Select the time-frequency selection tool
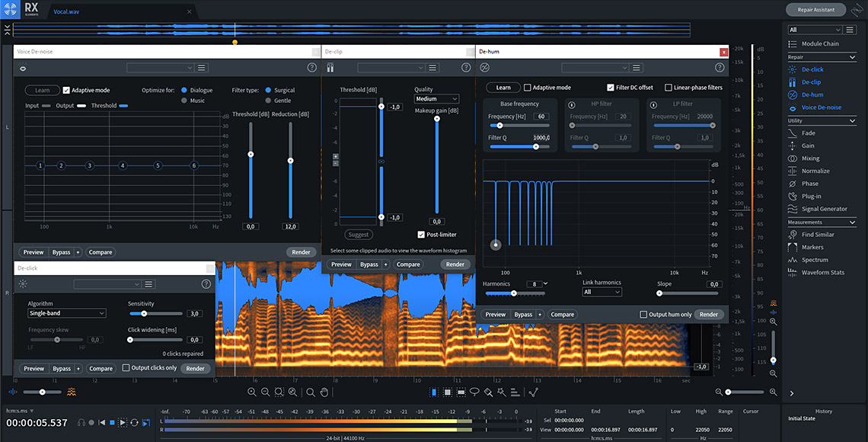Image resolution: width=868 pixels, height=442 pixels. pos(447,392)
